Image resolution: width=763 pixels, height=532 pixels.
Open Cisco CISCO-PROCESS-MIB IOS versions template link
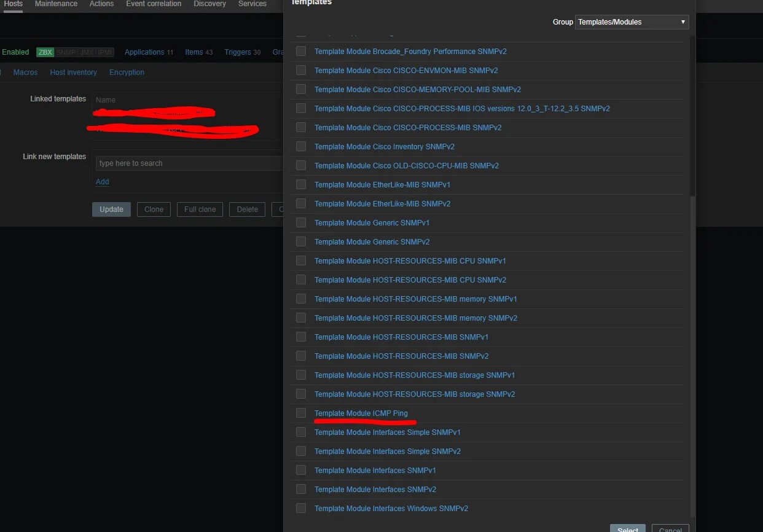[462, 109]
